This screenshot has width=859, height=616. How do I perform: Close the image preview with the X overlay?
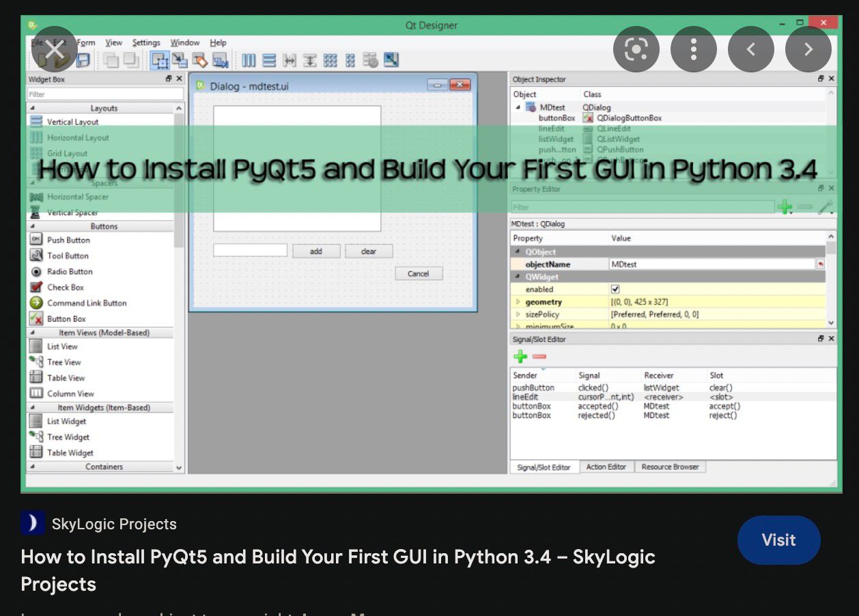click(54, 49)
